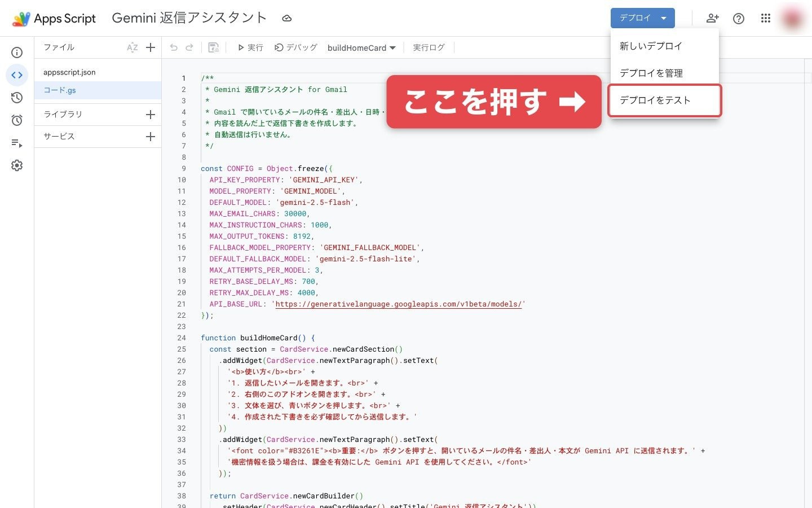
Task: Add a library with plus icon
Action: pyautogui.click(x=151, y=115)
